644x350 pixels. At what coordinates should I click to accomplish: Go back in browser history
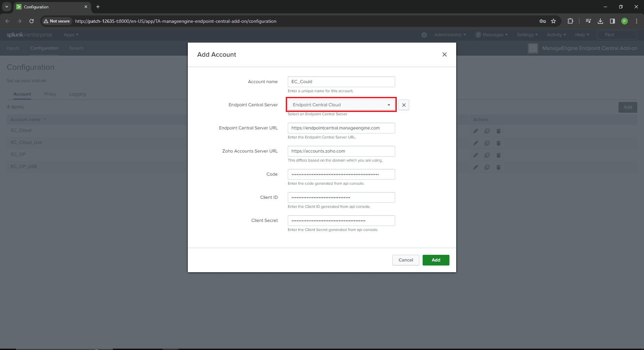tap(7, 21)
